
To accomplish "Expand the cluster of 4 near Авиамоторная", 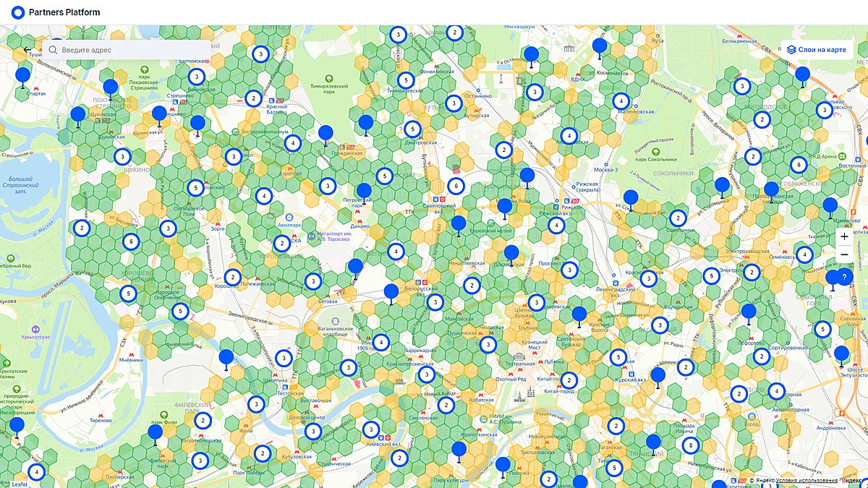I will [777, 391].
